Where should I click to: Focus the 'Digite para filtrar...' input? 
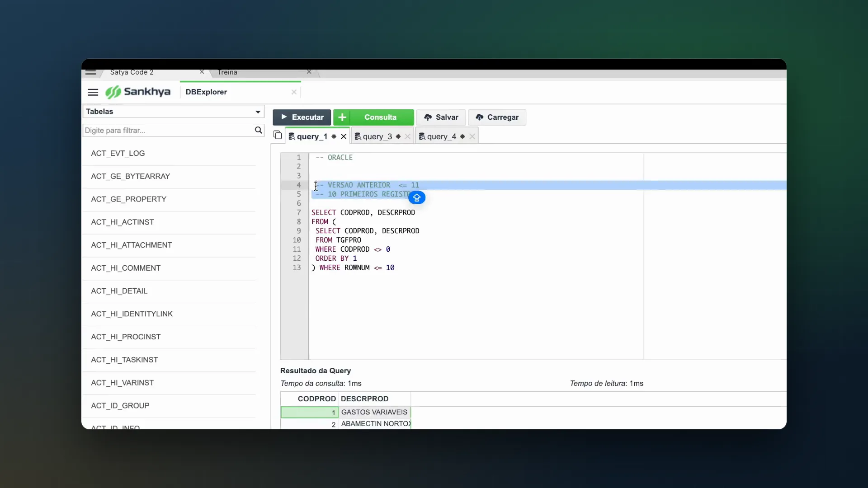click(168, 130)
